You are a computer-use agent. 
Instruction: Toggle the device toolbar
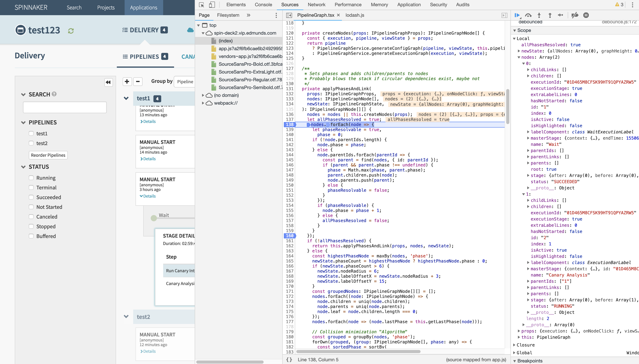(212, 4)
